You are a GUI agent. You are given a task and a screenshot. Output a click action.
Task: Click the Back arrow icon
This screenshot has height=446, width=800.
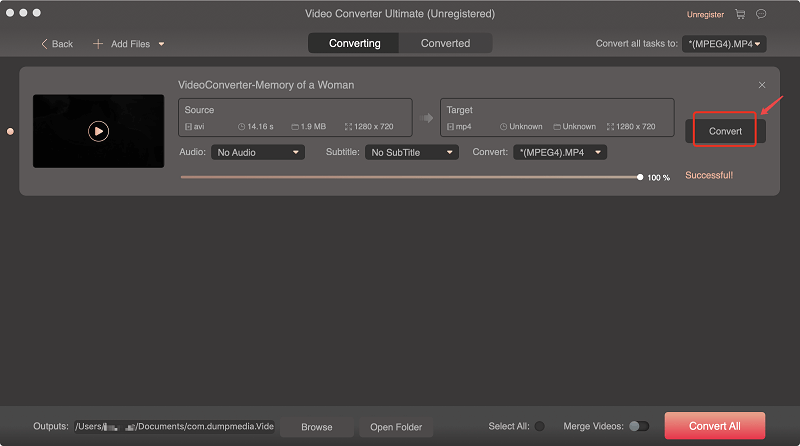[x=45, y=44]
